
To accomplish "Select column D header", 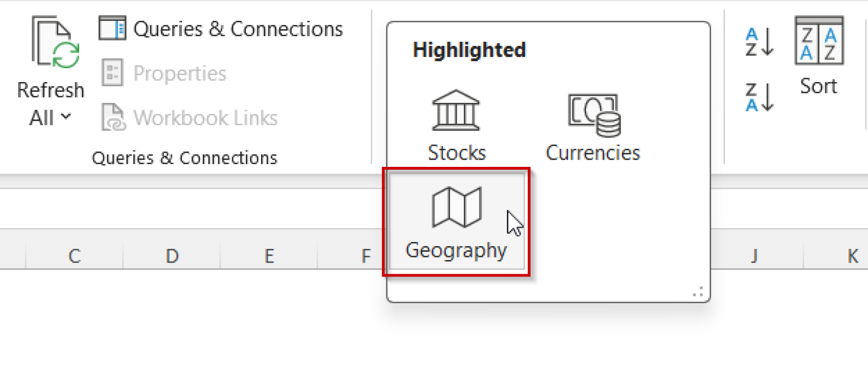I will (171, 256).
